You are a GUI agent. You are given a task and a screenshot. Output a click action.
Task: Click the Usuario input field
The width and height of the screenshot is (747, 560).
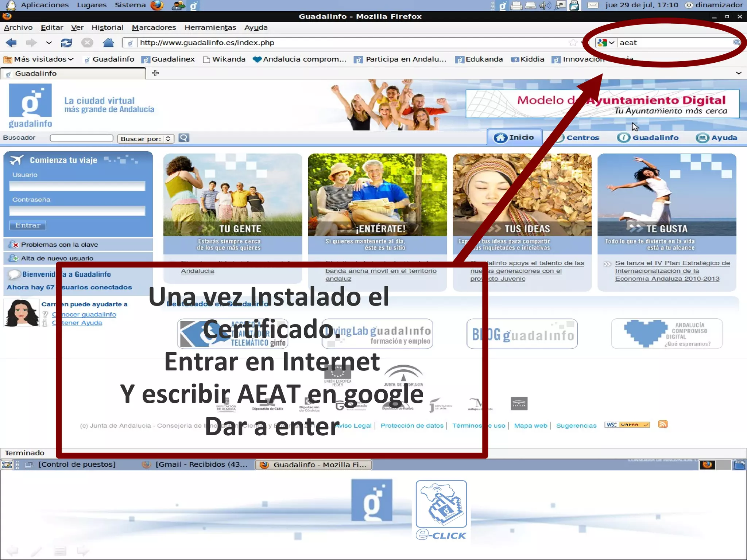point(77,186)
